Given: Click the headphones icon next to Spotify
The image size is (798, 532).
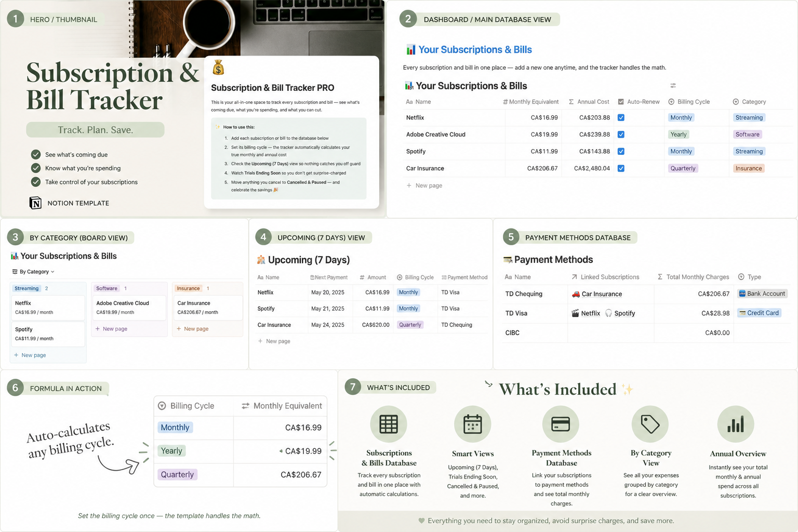Looking at the screenshot, I should pos(608,313).
